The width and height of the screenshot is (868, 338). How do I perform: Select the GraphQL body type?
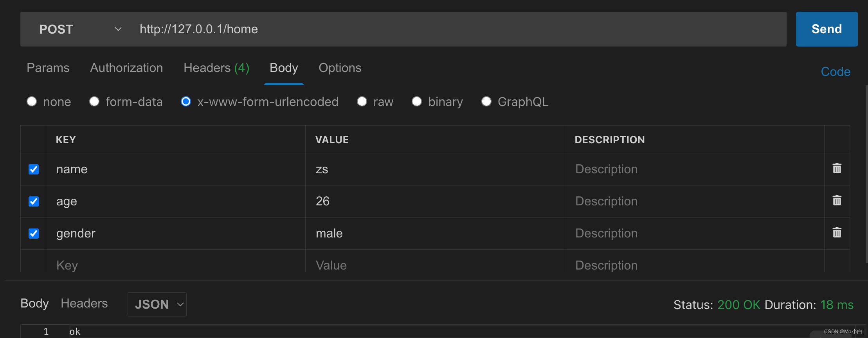click(486, 101)
